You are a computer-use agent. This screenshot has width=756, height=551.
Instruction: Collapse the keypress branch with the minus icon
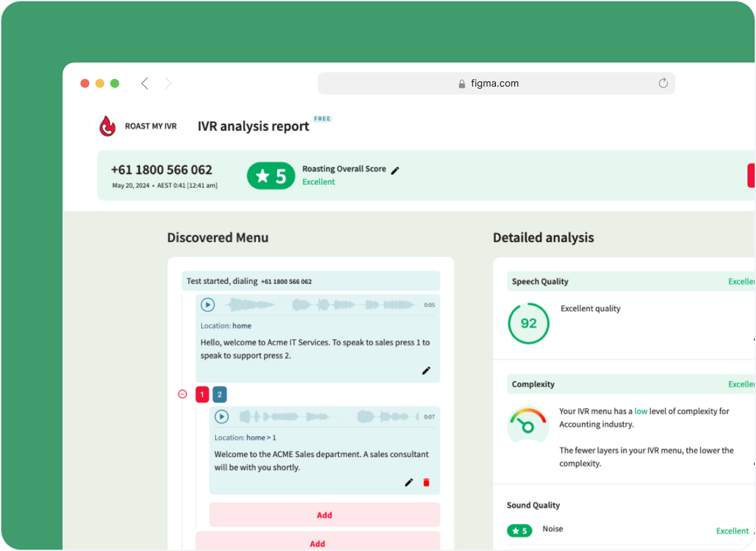pyautogui.click(x=182, y=393)
